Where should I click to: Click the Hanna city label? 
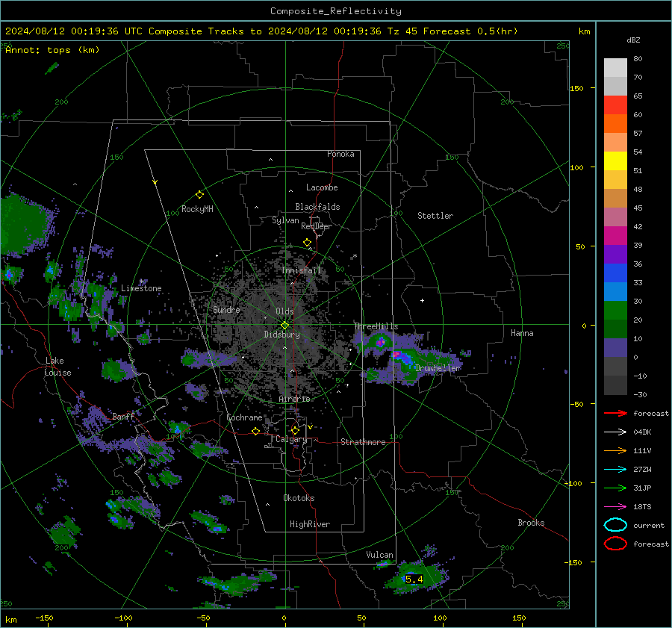tap(522, 333)
